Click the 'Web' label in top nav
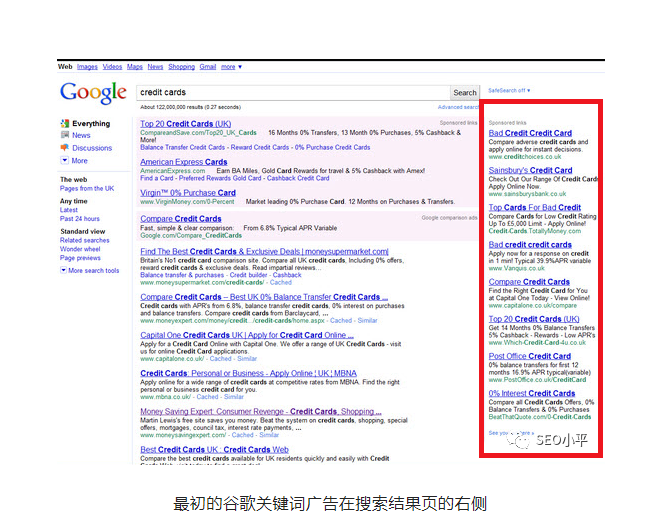 click(x=65, y=67)
